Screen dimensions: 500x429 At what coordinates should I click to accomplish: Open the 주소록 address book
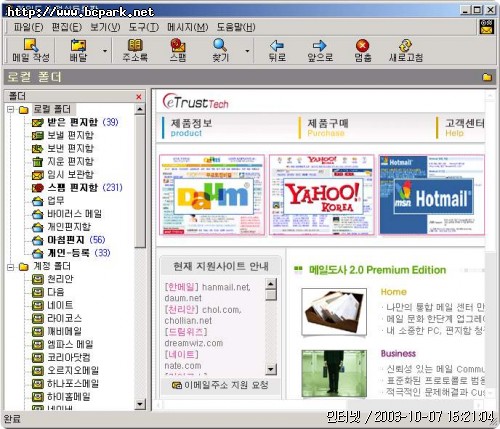click(135, 50)
